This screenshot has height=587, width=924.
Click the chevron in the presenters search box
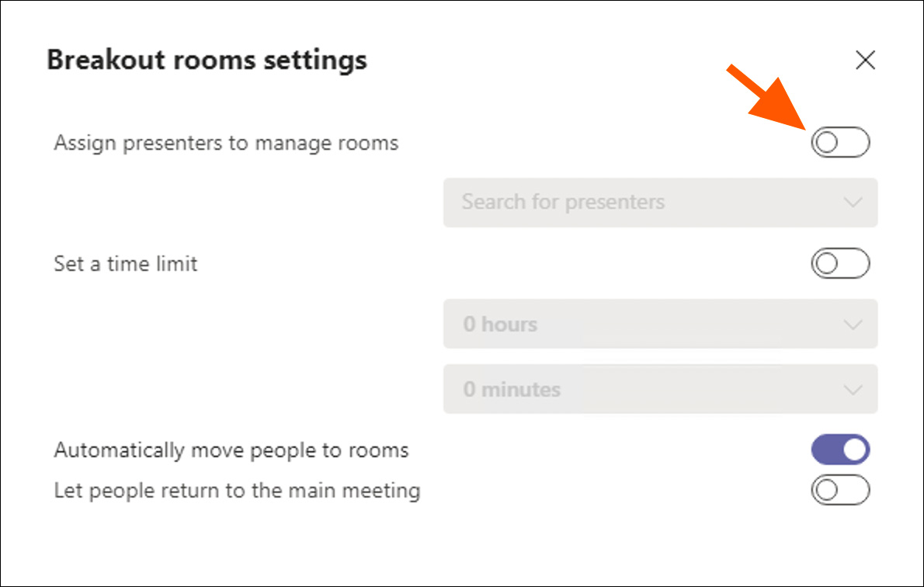(853, 203)
